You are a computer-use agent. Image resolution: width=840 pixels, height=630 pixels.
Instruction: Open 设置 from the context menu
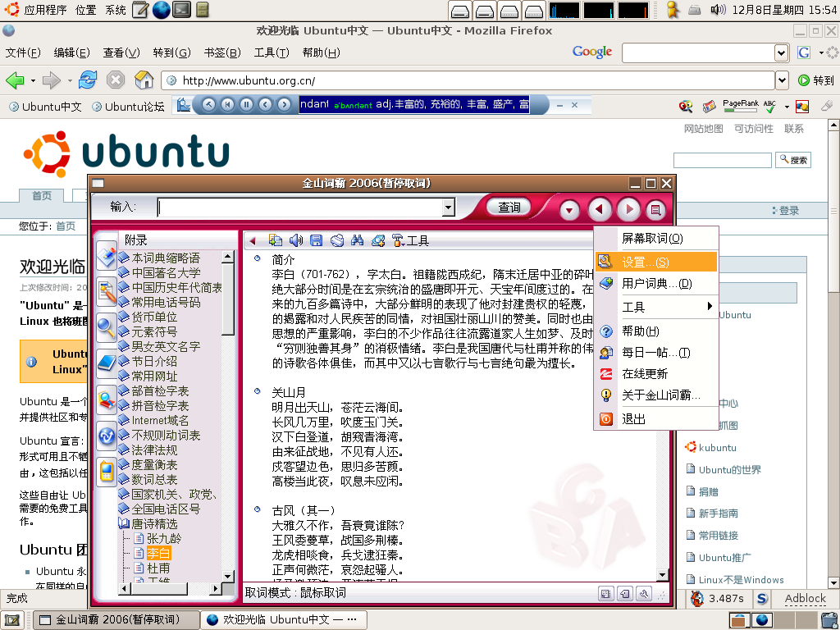coord(655,262)
